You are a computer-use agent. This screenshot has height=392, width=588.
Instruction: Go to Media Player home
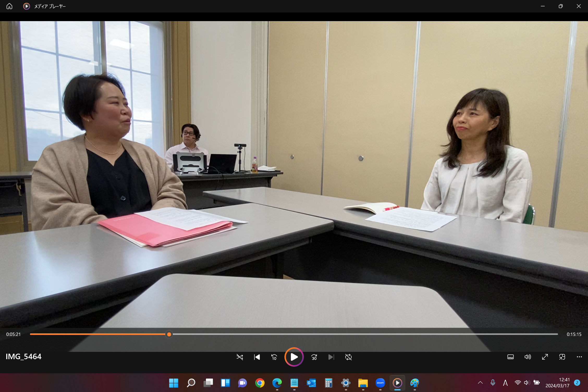click(x=9, y=6)
